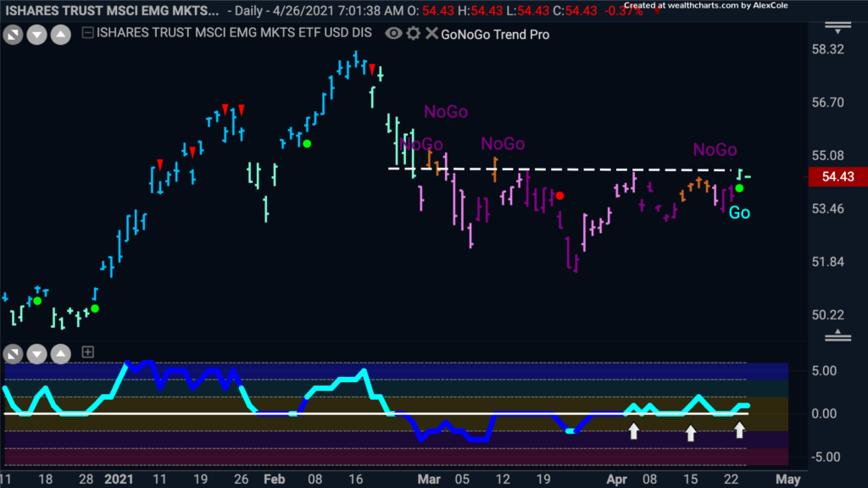This screenshot has width=868, height=488.
Task: Click the rightmost NoGo label in April
Action: 715,150
